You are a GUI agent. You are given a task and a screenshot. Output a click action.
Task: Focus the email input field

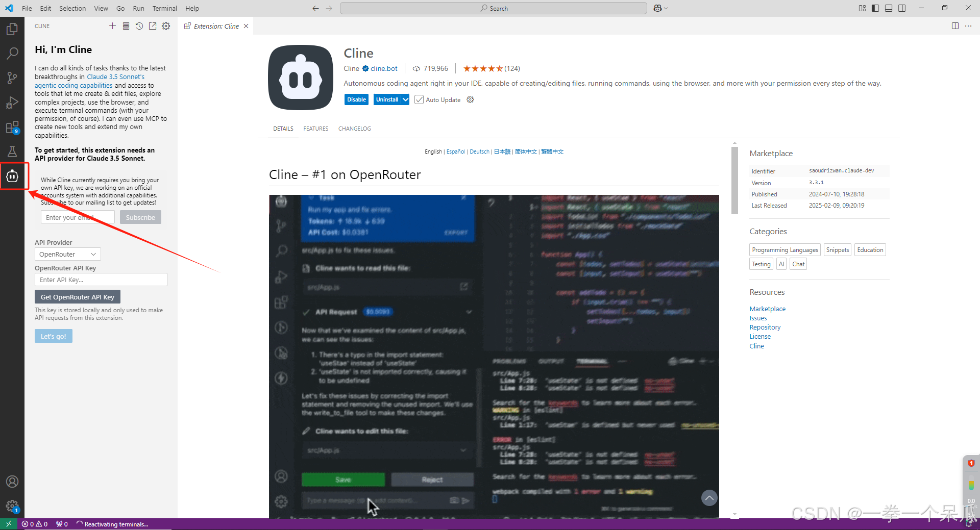(78, 217)
